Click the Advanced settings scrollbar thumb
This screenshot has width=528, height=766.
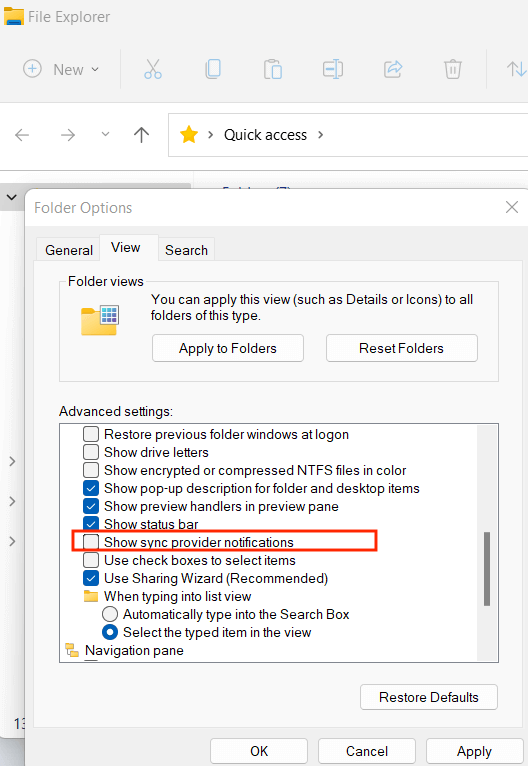(486, 569)
